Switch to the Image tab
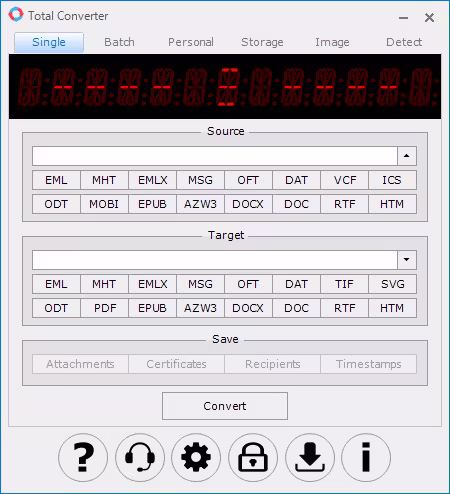The width and height of the screenshot is (450, 494). (332, 42)
